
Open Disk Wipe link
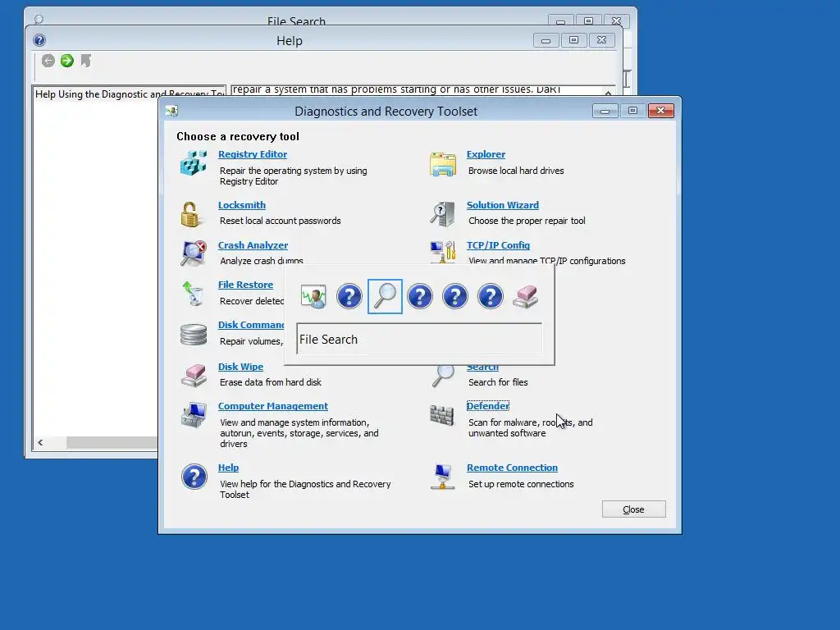[x=240, y=367]
